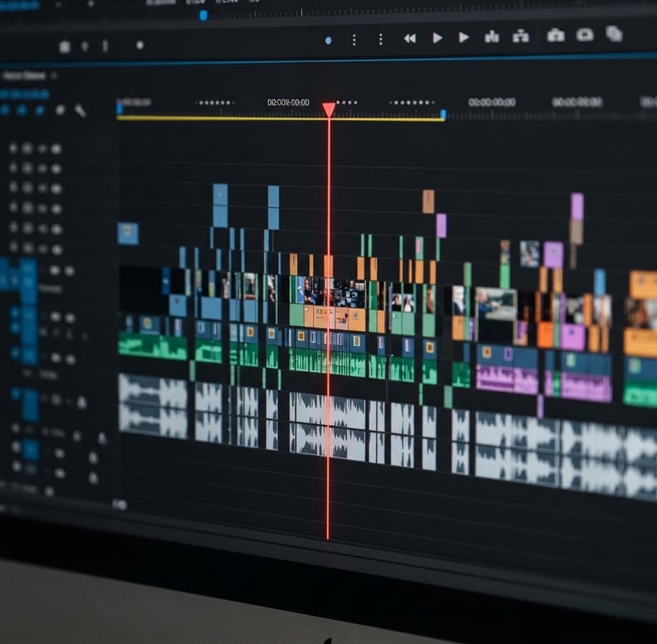Viewport: 657px width, 644px height.
Task: Click the microphone icon on the lowest audio track header
Action: [93, 477]
